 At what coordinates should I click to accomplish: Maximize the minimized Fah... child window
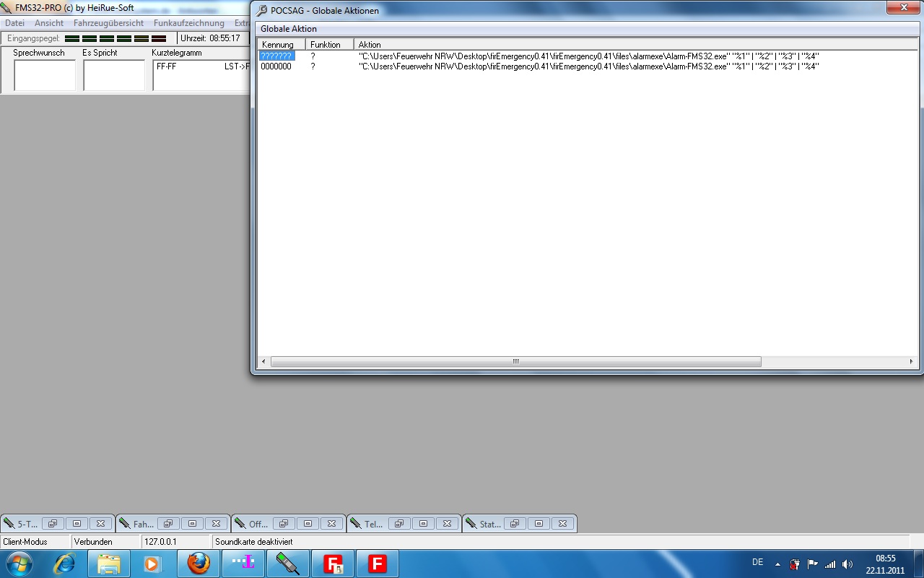tap(192, 524)
